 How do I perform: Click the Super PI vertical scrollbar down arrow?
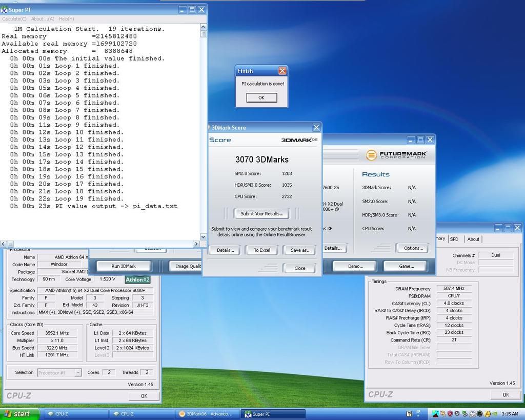[x=203, y=237]
